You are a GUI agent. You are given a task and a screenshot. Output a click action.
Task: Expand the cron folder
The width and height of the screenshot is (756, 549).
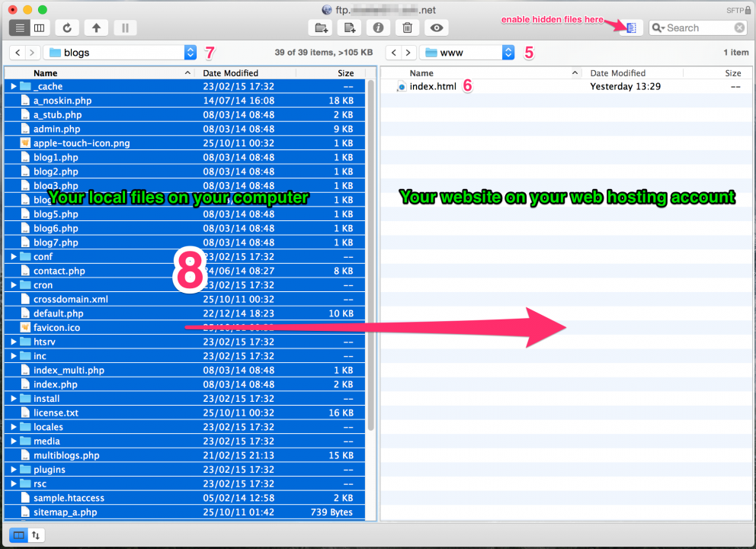point(14,285)
